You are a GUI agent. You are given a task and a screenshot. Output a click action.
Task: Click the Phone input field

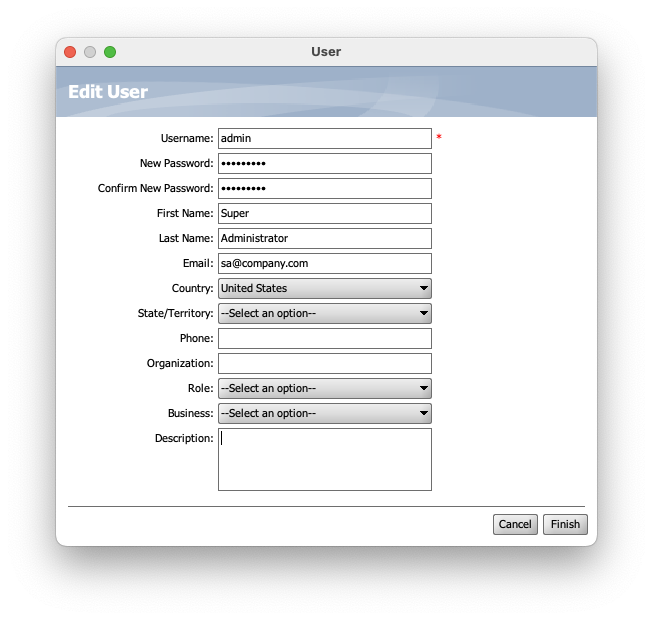coord(324,338)
